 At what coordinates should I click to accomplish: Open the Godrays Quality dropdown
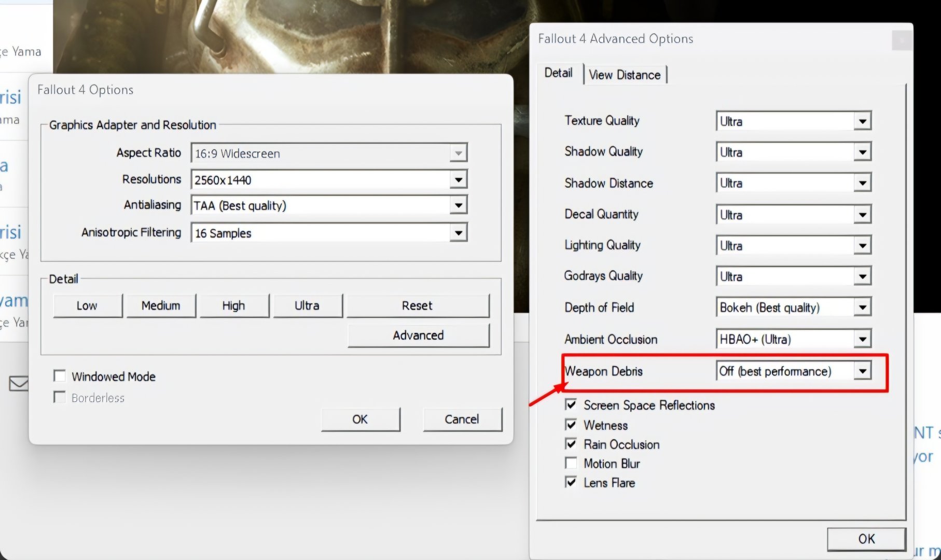[793, 276]
